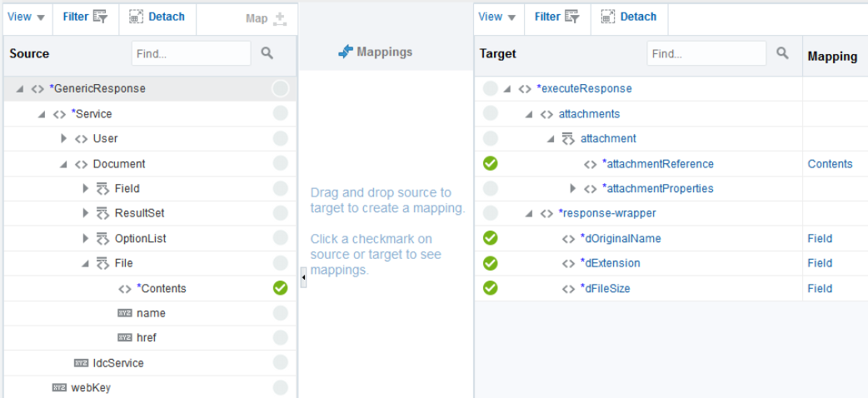868x398 pixels.
Task: Click the Contents mapping link
Action: (830, 164)
